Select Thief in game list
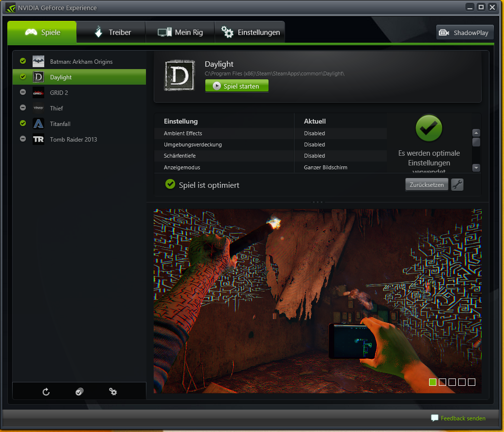 tap(79, 108)
